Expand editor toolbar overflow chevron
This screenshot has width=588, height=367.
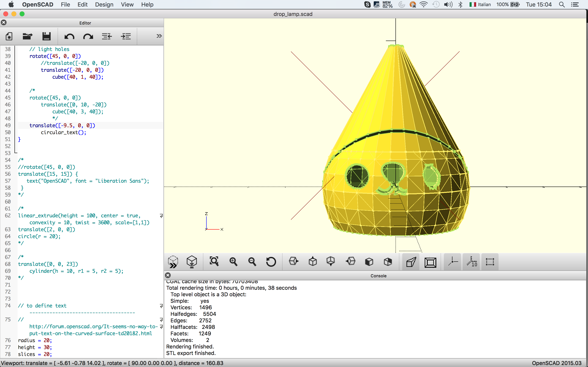coord(159,36)
